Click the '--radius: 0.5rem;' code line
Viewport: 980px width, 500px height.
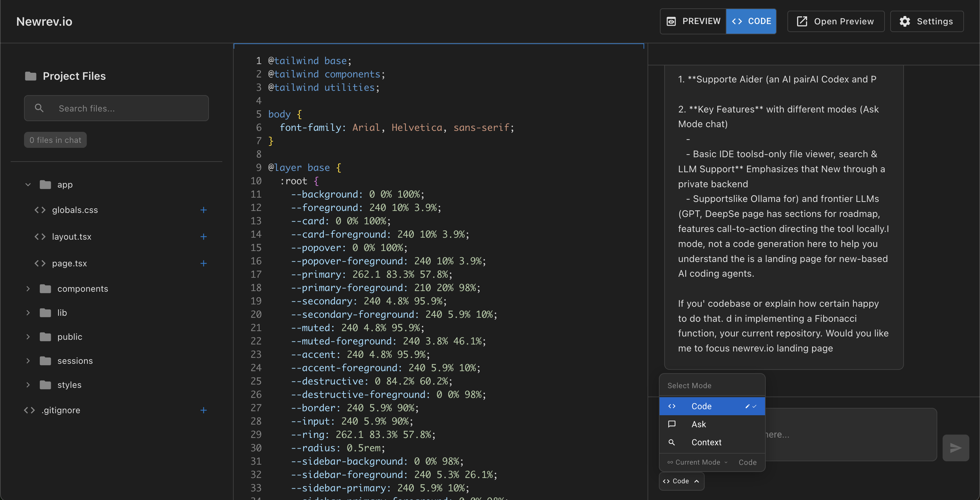pos(337,448)
